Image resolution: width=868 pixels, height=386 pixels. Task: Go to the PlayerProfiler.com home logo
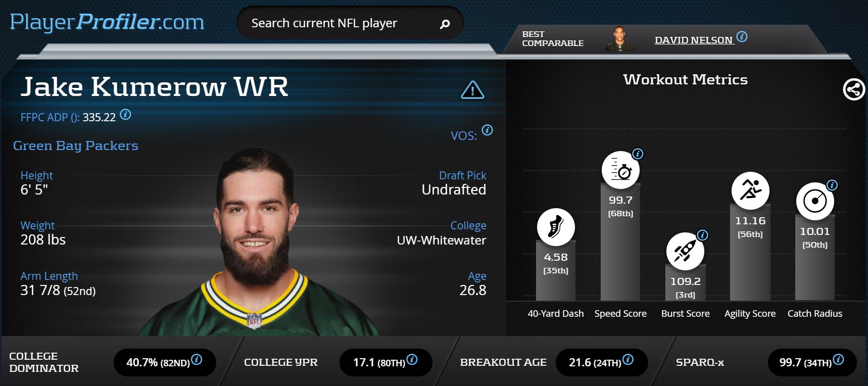[x=107, y=22]
